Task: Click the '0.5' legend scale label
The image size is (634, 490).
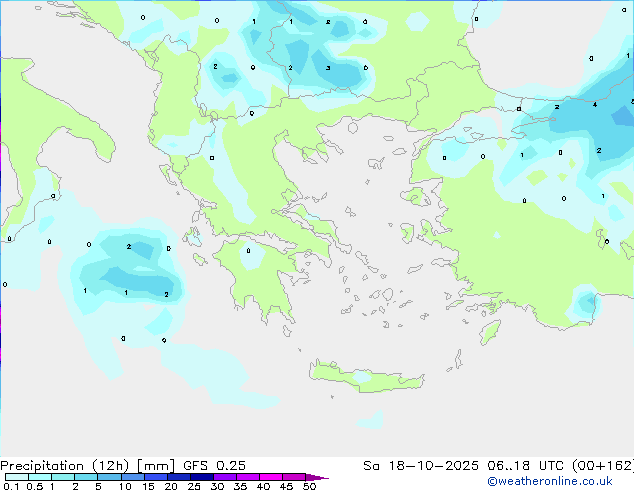Action: pyautogui.click(x=35, y=486)
